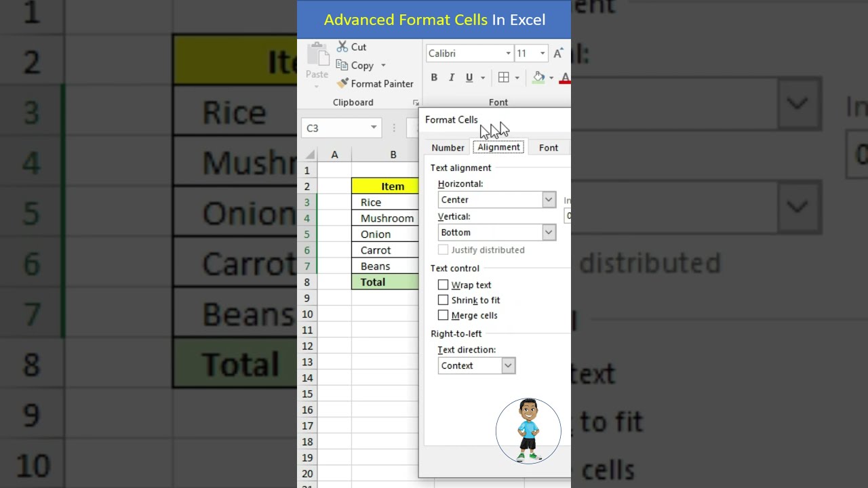Enable the Merge cells checkbox
Image resolution: width=868 pixels, height=488 pixels.
[x=443, y=315]
